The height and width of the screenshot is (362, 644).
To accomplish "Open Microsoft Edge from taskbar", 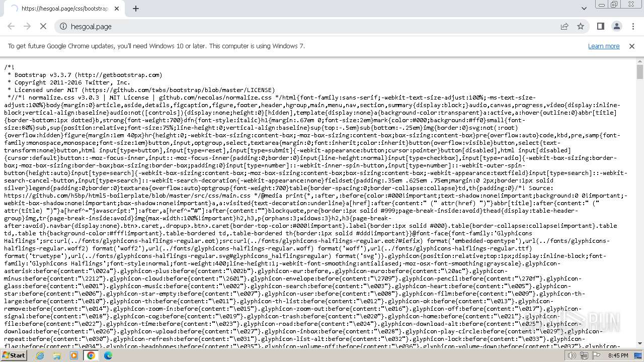I will click(x=108, y=355).
